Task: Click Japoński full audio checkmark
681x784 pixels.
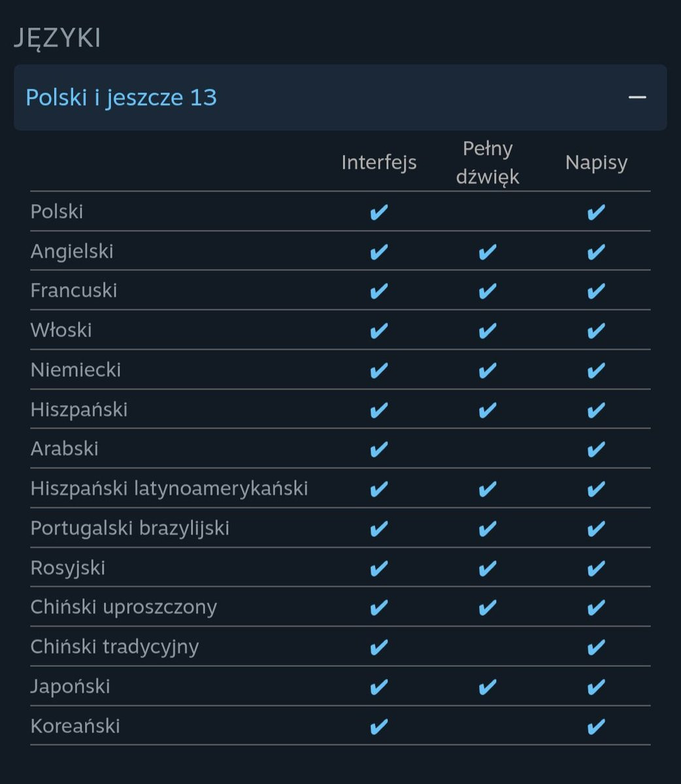Action: (x=488, y=687)
